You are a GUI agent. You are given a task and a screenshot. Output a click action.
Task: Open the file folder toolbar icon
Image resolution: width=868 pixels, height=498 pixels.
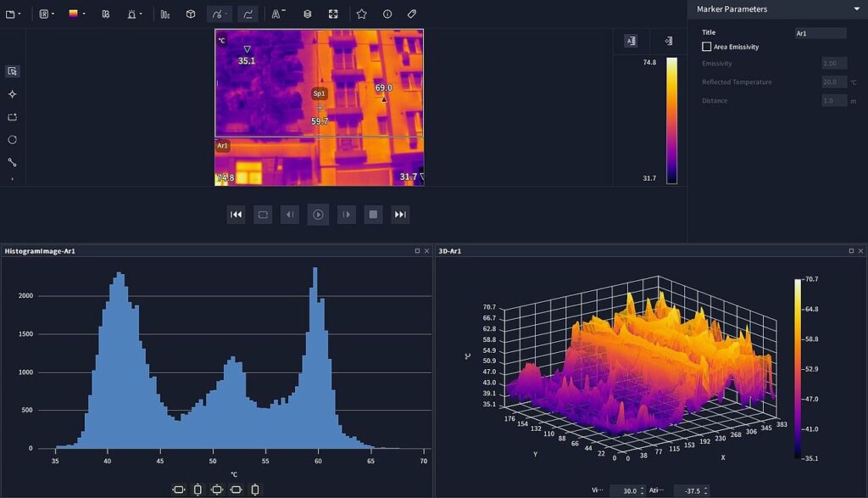click(x=10, y=14)
